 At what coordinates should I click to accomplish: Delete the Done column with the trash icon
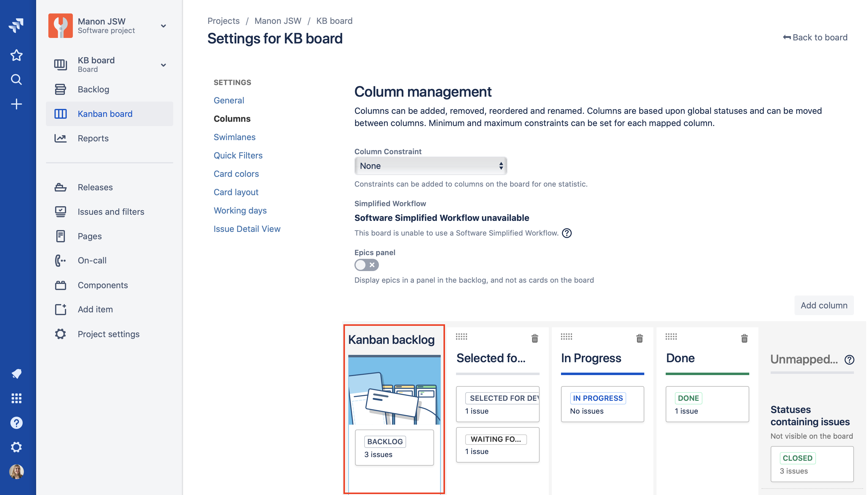click(x=744, y=338)
